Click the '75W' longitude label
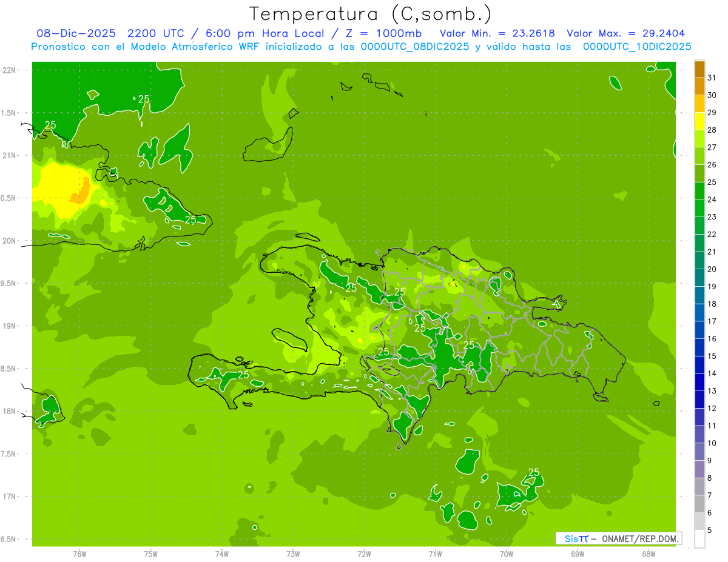The height and width of the screenshot is (562, 728). [151, 554]
